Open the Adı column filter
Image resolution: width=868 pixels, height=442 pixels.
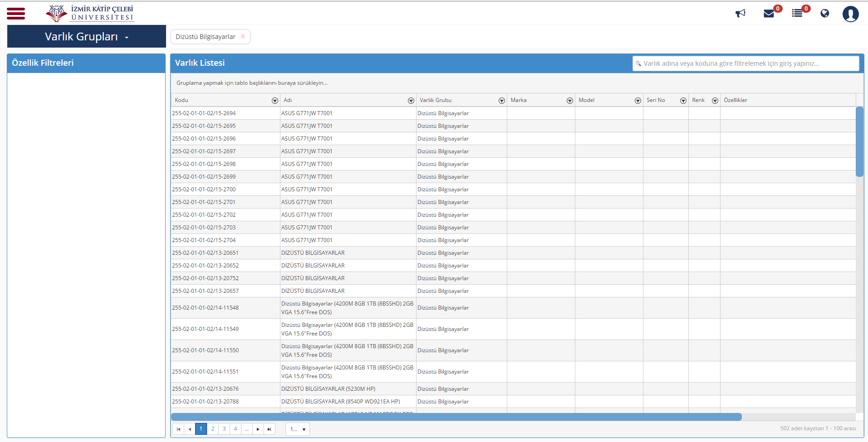[x=411, y=101]
